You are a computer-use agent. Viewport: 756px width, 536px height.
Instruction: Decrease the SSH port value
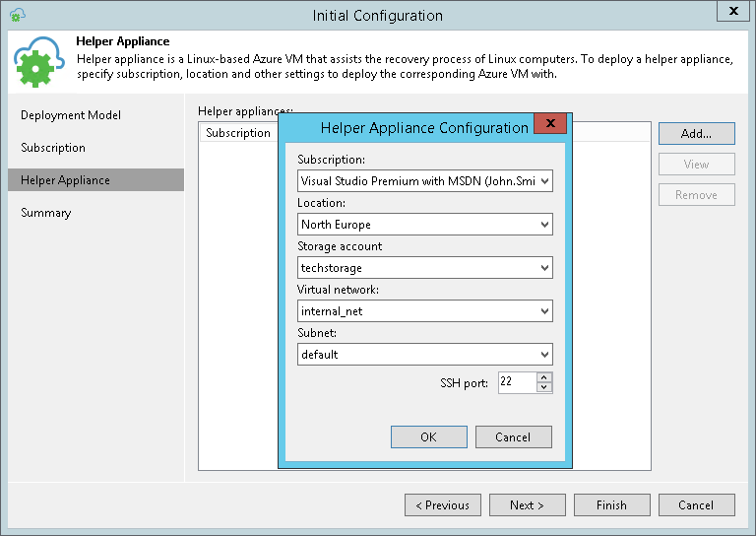(x=545, y=387)
